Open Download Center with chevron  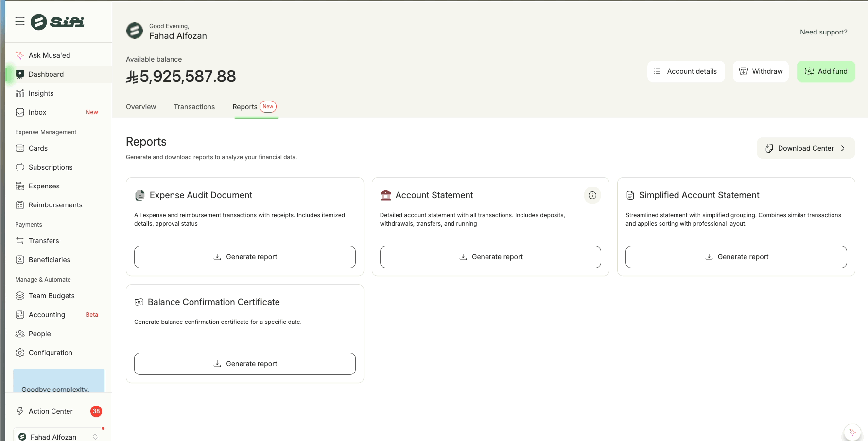(805, 148)
